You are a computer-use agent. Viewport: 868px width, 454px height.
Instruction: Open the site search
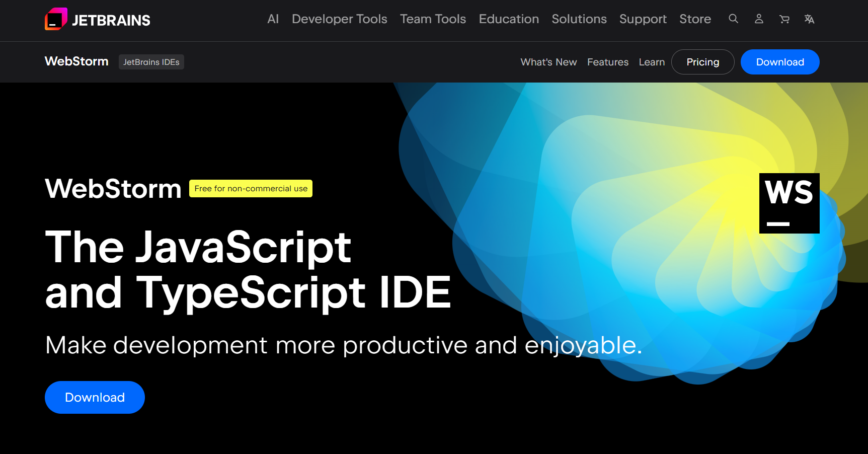coord(733,19)
